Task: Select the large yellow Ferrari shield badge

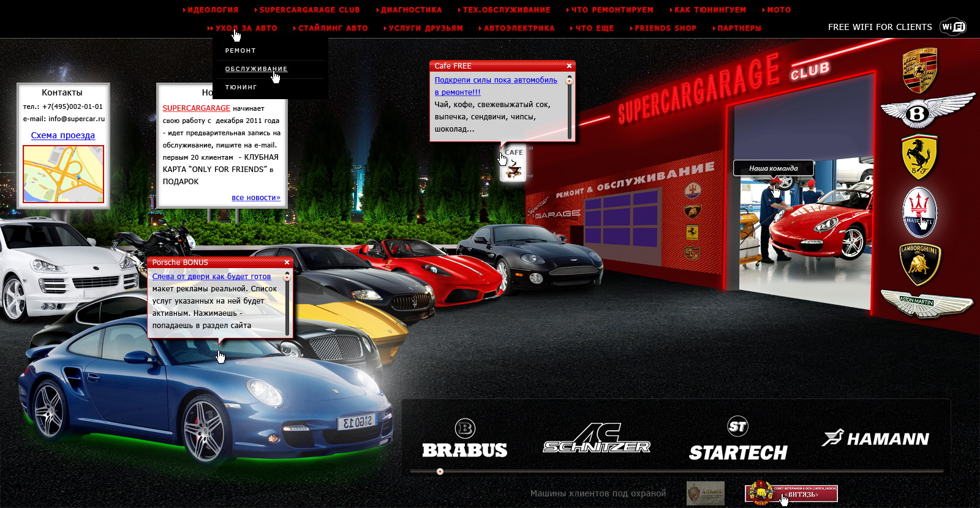Action: [919, 157]
